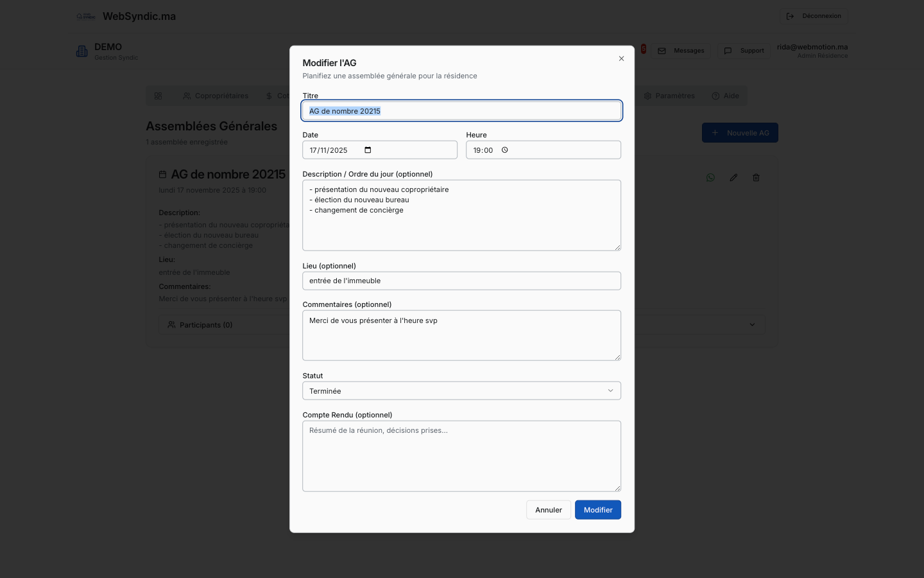Open the Aide tab
Viewport: 924px width, 578px height.
725,96
